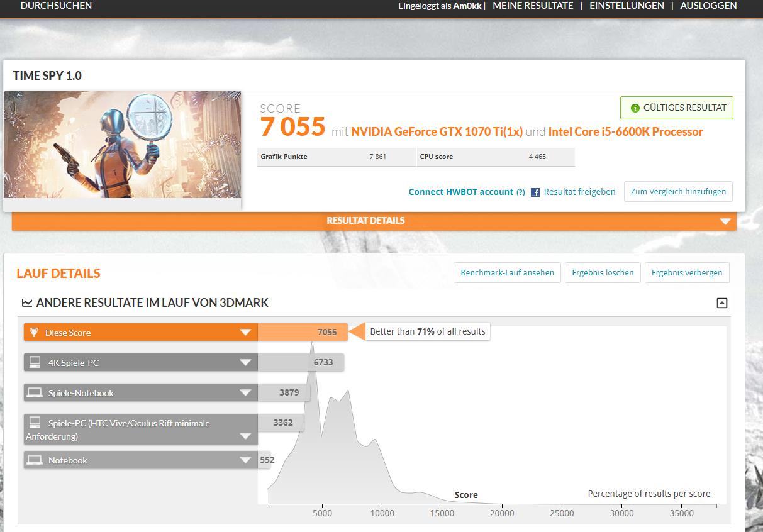Click the Better than 71% of all results tooltip
763x532 pixels.
pyautogui.click(x=427, y=331)
